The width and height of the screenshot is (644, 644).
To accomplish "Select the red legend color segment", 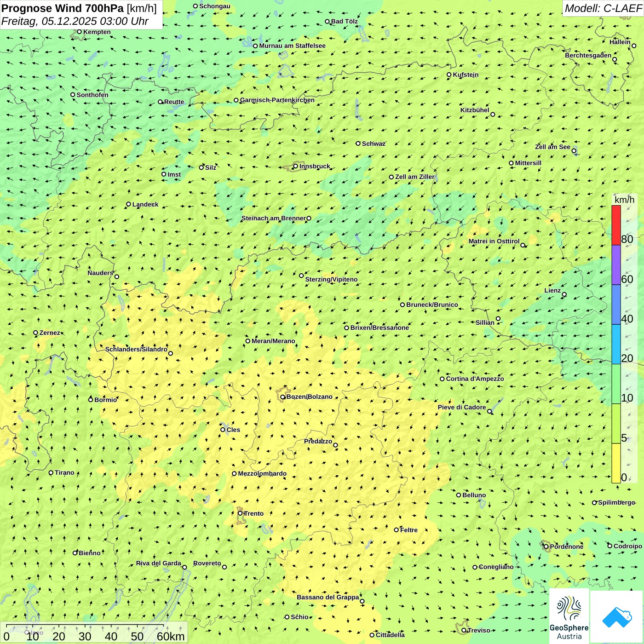I will [616, 225].
